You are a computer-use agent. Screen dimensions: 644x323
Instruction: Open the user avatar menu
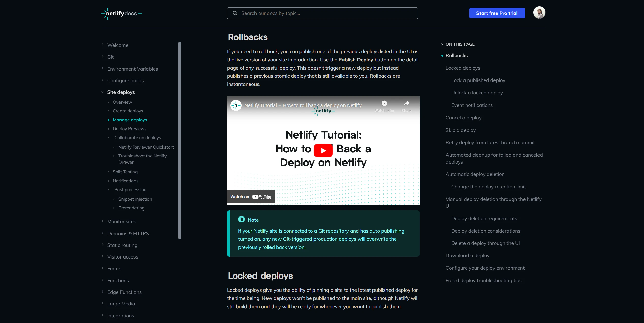539,13
